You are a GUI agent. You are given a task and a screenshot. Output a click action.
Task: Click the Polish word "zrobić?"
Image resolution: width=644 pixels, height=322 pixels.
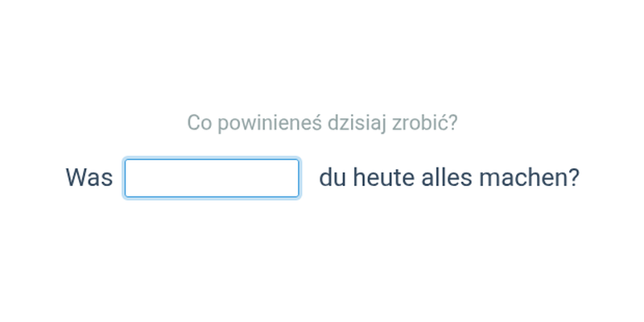point(425,122)
